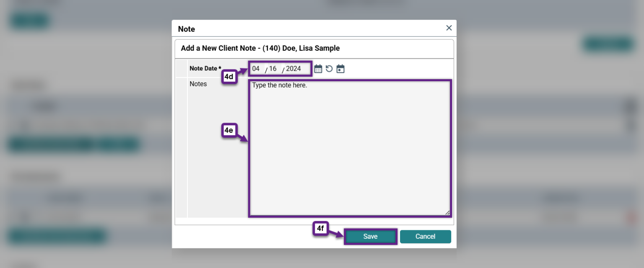644x268 pixels.
Task: Click the today's date calendar icon
Action: [340, 69]
